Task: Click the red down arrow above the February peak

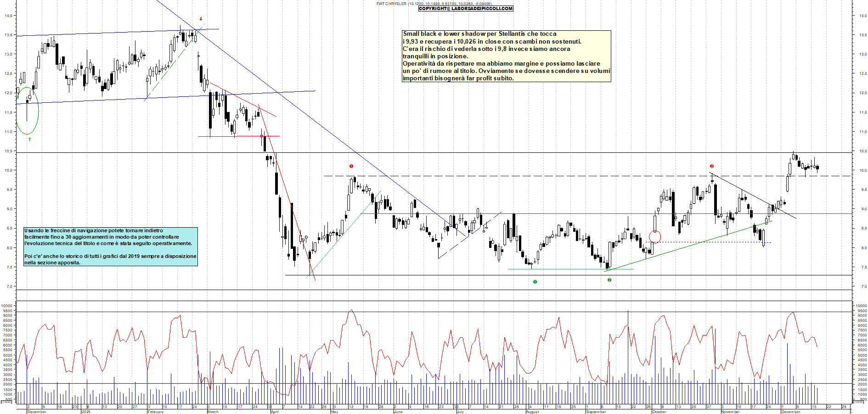Action: (201, 19)
